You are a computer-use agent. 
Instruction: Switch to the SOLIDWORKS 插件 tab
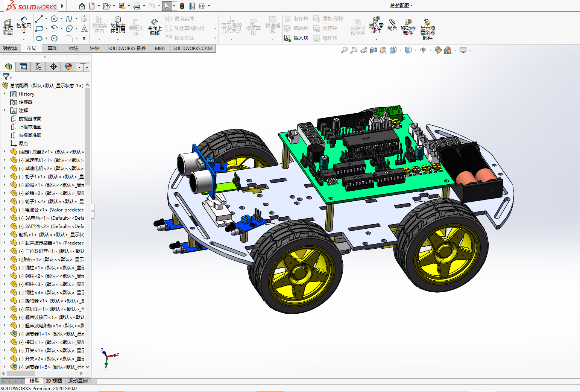tap(127, 48)
